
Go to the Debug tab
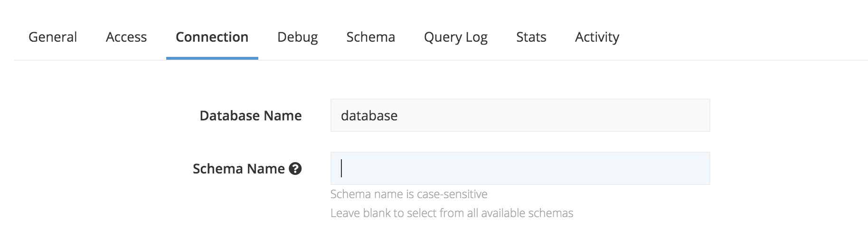298,37
